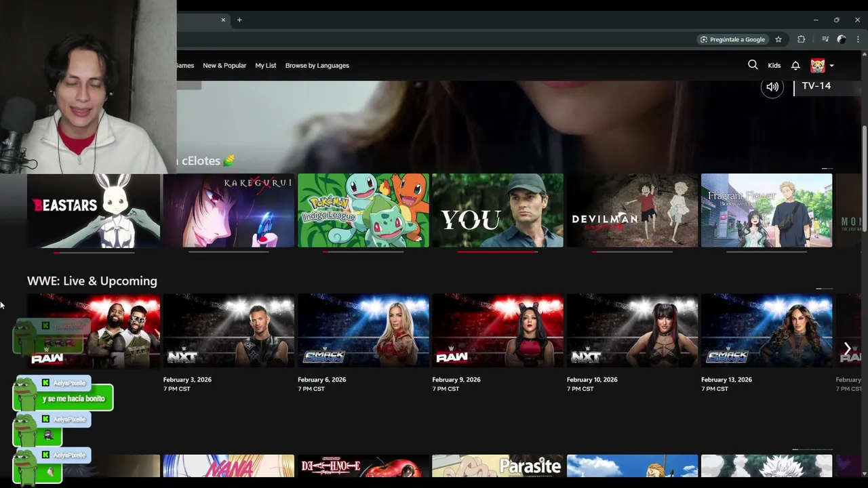This screenshot has height=488, width=868.
Task: Advance the WWE row with the right arrow
Action: coord(847,348)
